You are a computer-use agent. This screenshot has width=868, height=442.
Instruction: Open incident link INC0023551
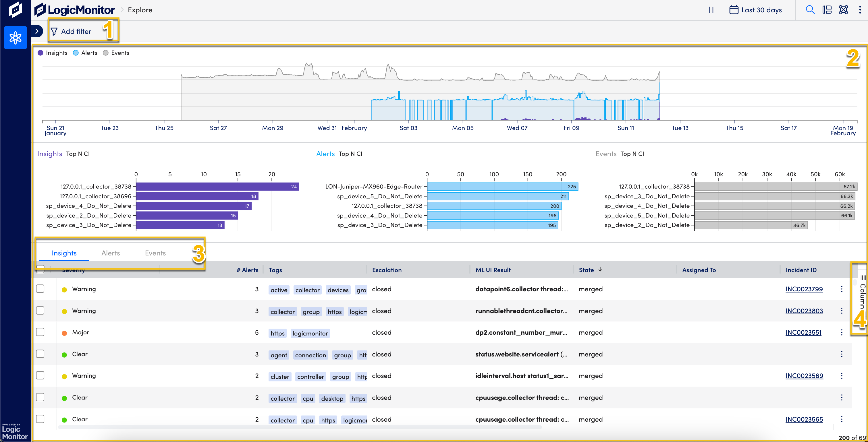(804, 332)
